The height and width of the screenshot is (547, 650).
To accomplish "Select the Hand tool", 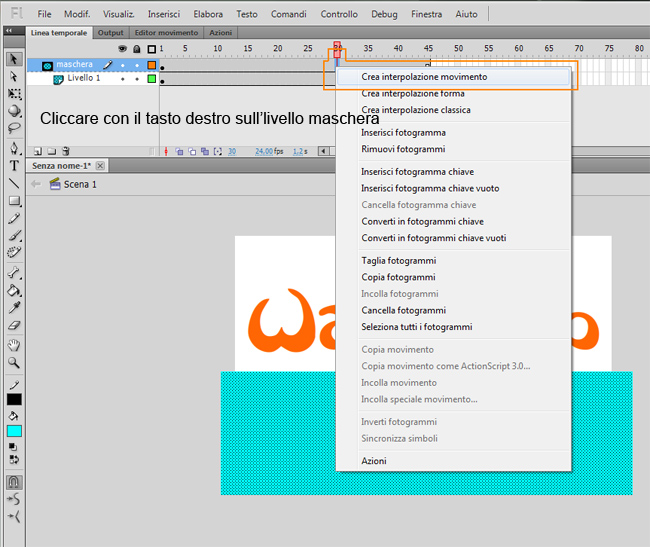I will pos(14,345).
